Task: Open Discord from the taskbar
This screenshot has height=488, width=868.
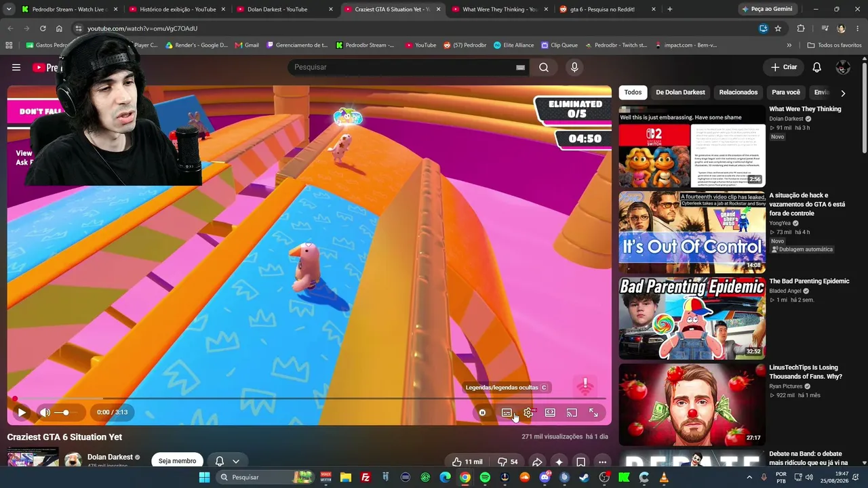Action: pyautogui.click(x=545, y=477)
